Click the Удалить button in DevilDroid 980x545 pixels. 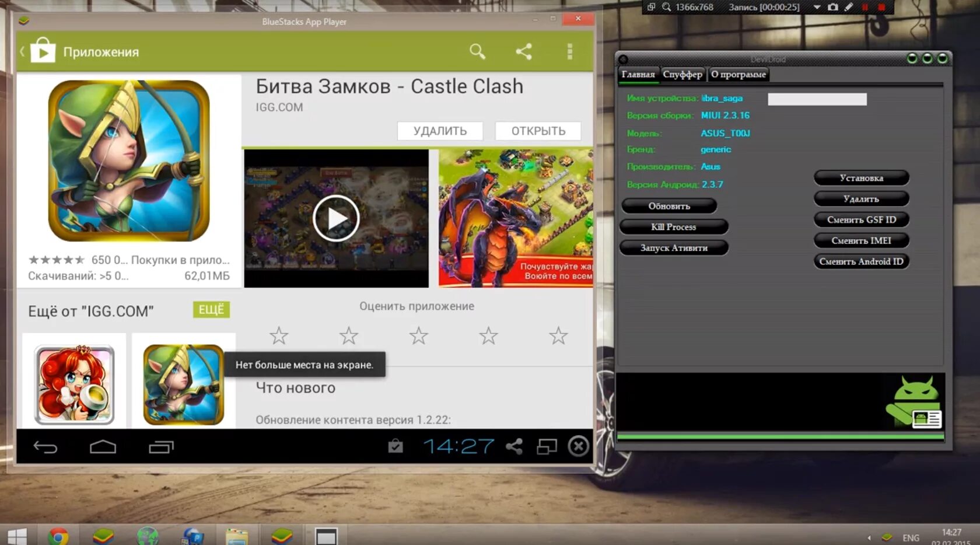point(862,199)
